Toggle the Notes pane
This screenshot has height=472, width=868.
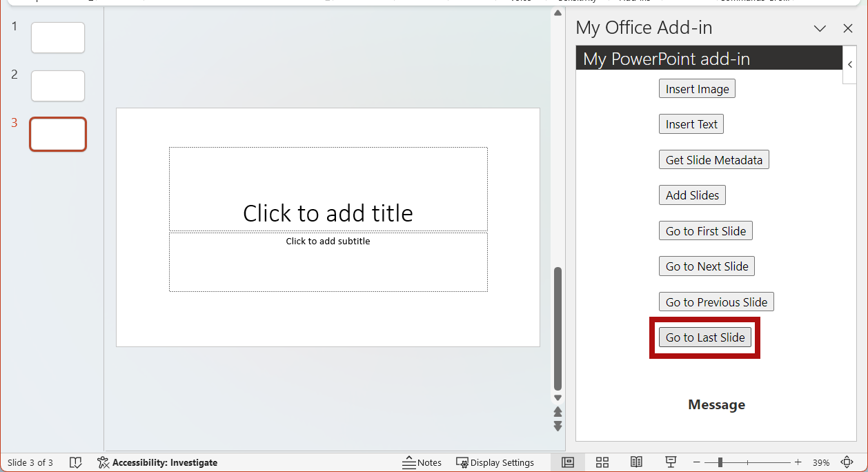[x=422, y=462]
